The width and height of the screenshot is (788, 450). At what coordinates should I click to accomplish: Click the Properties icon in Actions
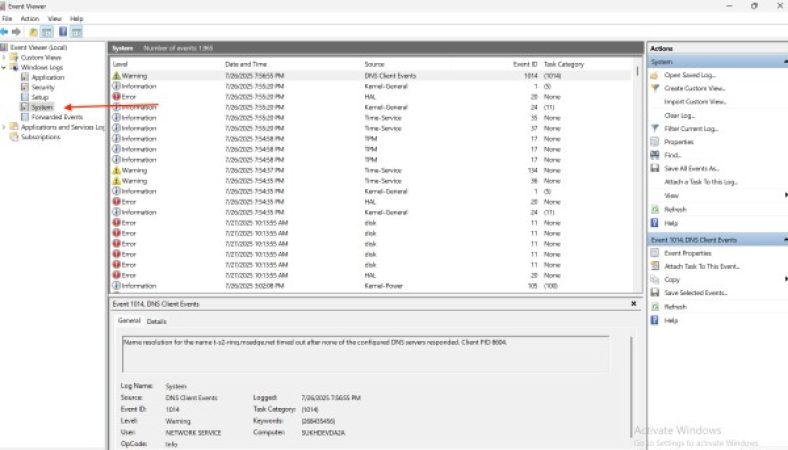click(x=654, y=142)
